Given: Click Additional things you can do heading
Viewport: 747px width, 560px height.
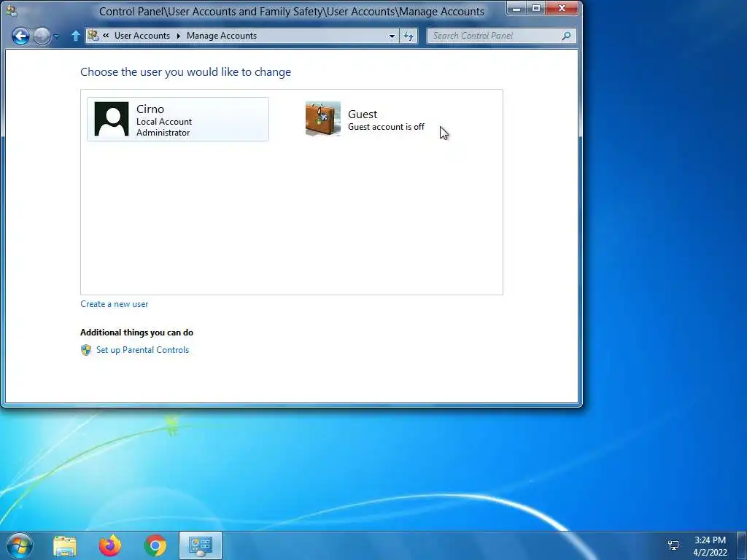Looking at the screenshot, I should [136, 332].
